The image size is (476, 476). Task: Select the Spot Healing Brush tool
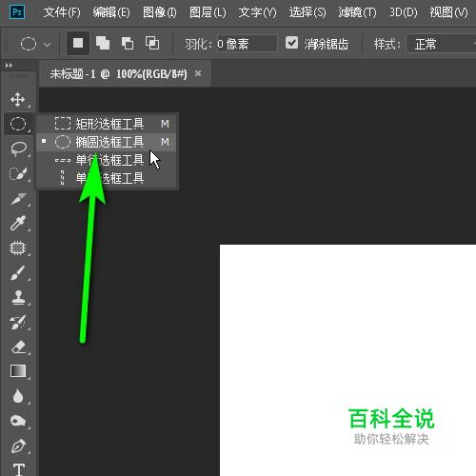coord(18,248)
